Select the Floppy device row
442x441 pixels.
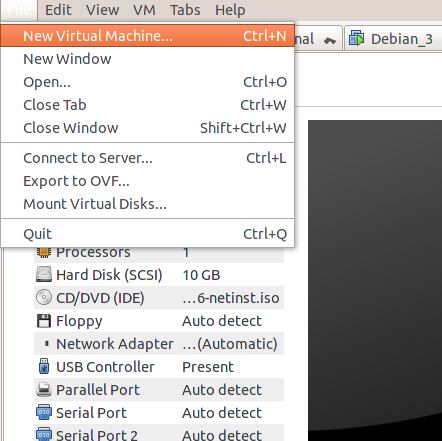click(x=159, y=321)
